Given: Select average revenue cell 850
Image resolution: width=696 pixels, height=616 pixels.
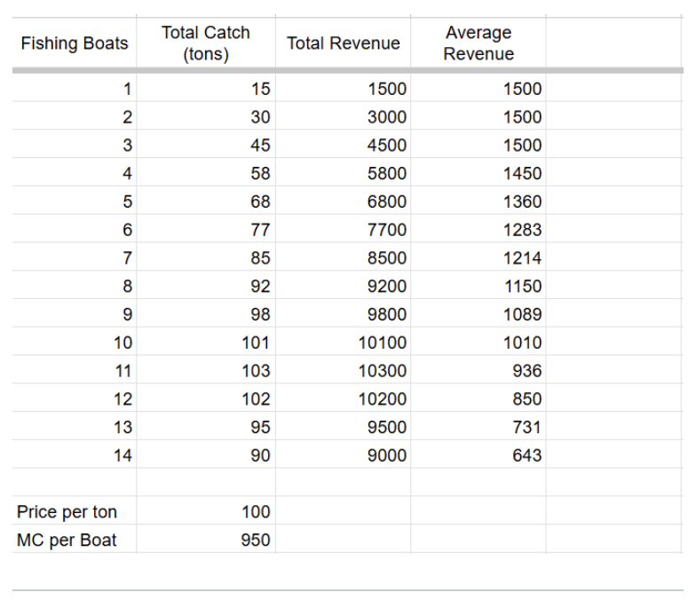Looking at the screenshot, I should 478,398.
